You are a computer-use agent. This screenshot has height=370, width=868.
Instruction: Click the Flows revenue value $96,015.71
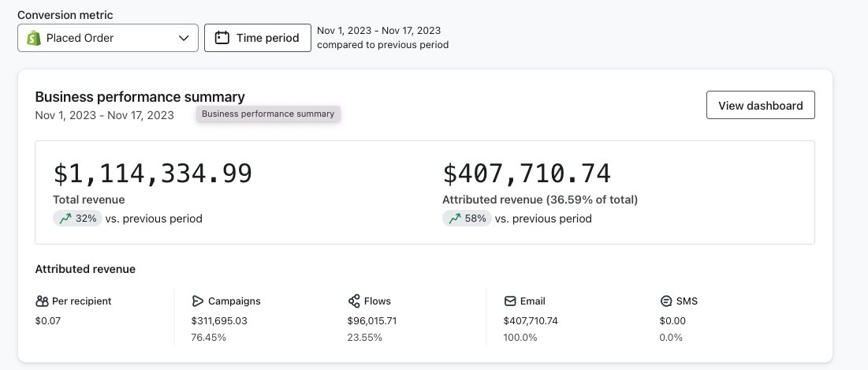pos(371,321)
